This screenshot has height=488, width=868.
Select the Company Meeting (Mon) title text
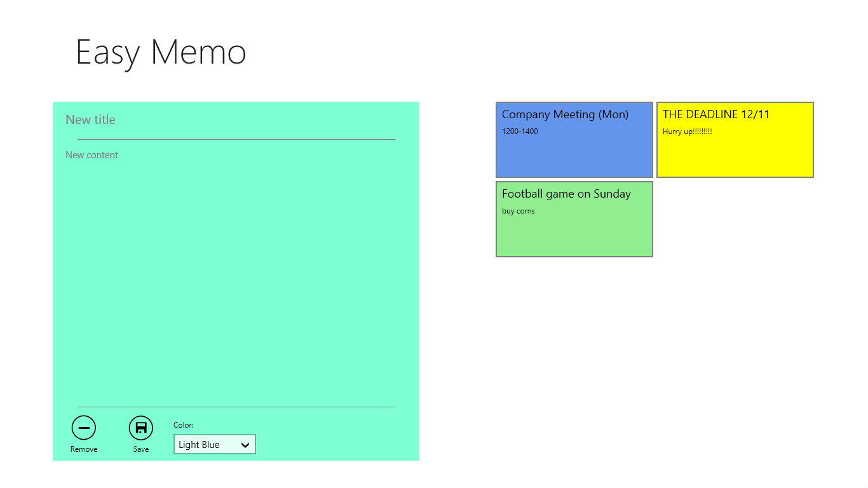click(565, 114)
